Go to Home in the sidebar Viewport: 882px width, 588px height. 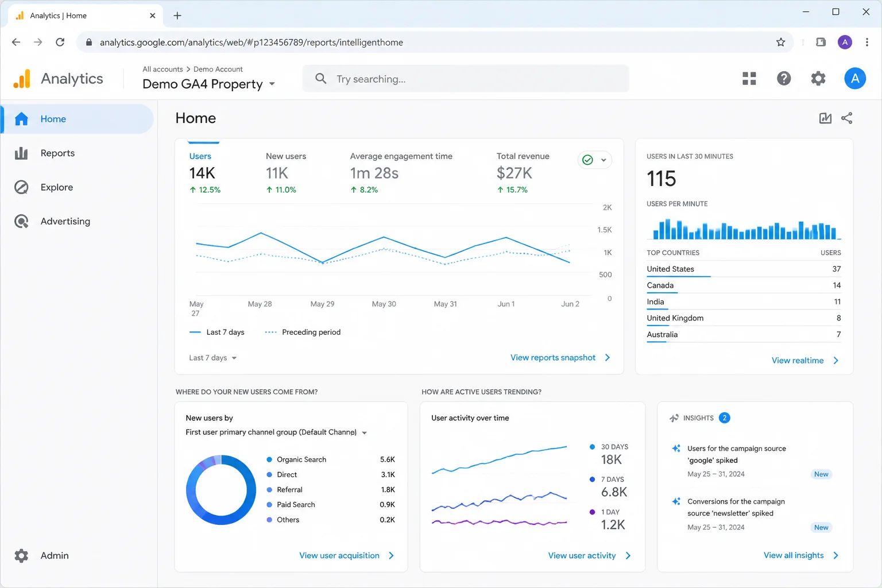(x=78, y=119)
